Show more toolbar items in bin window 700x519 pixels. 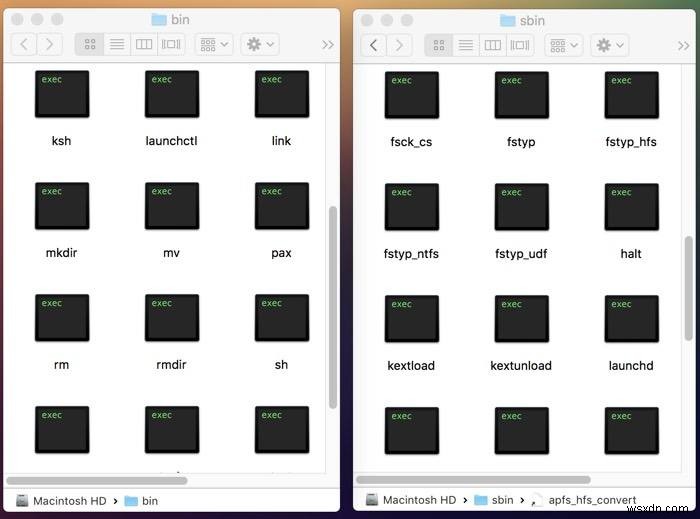coord(328,45)
